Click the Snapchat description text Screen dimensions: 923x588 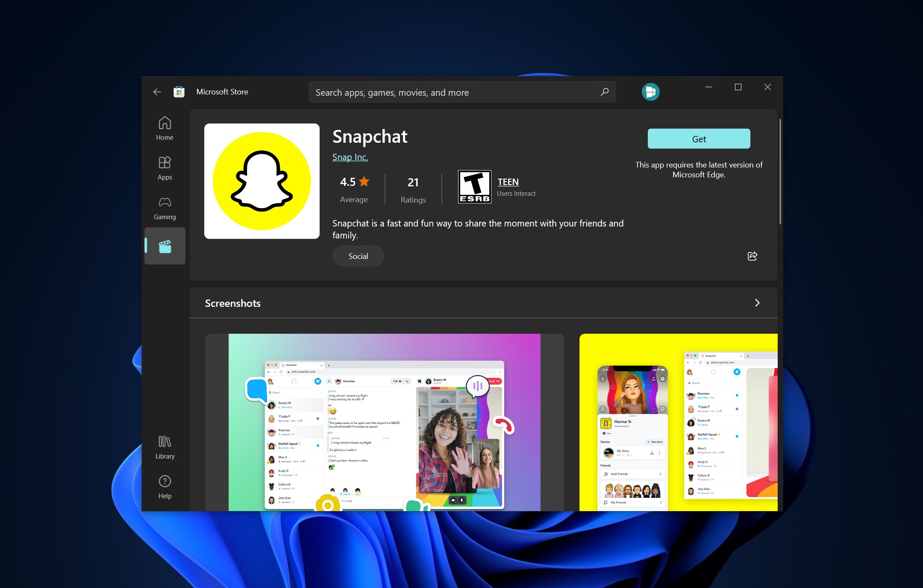[x=478, y=229]
